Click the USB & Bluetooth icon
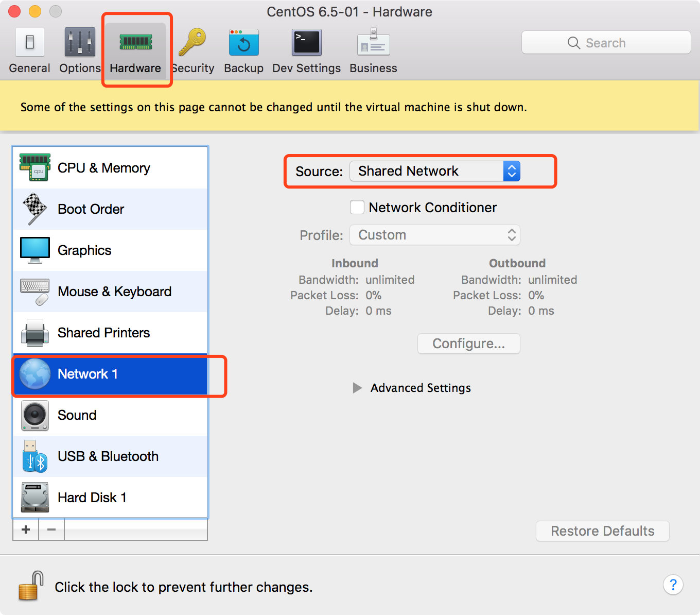The image size is (700, 615). pyautogui.click(x=35, y=456)
